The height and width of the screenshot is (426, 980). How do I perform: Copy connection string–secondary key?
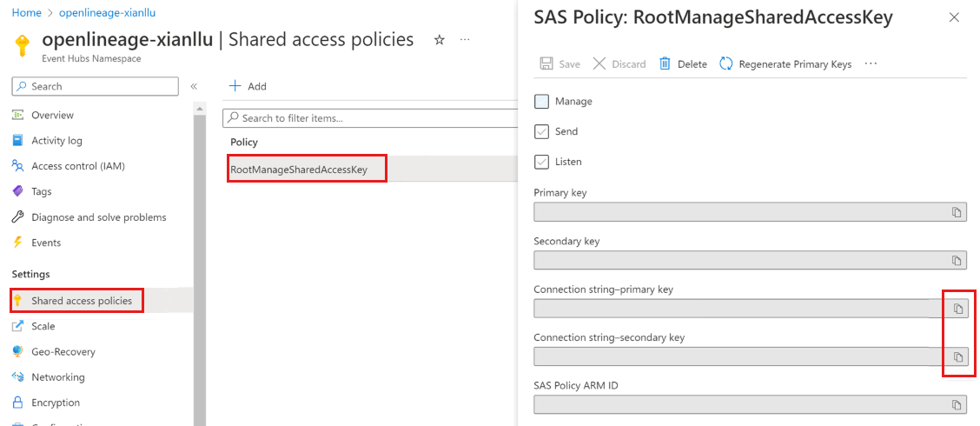point(958,357)
